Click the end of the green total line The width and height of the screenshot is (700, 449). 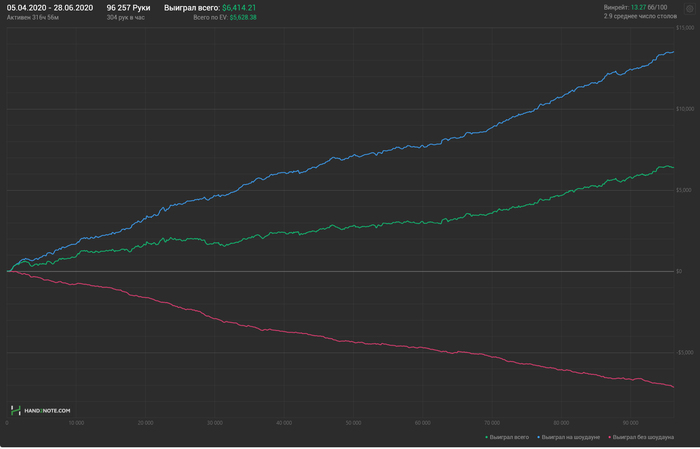[x=673, y=167]
